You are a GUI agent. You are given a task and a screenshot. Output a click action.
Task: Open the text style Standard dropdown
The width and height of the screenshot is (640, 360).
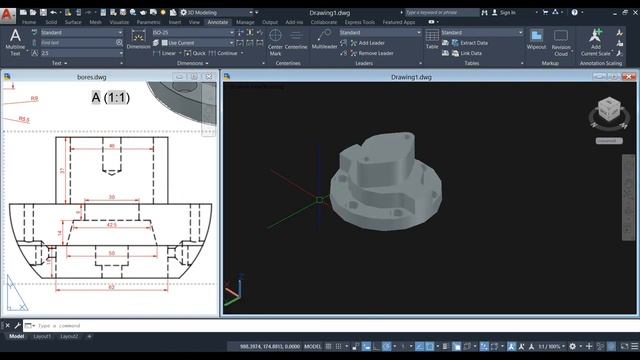coord(81,32)
